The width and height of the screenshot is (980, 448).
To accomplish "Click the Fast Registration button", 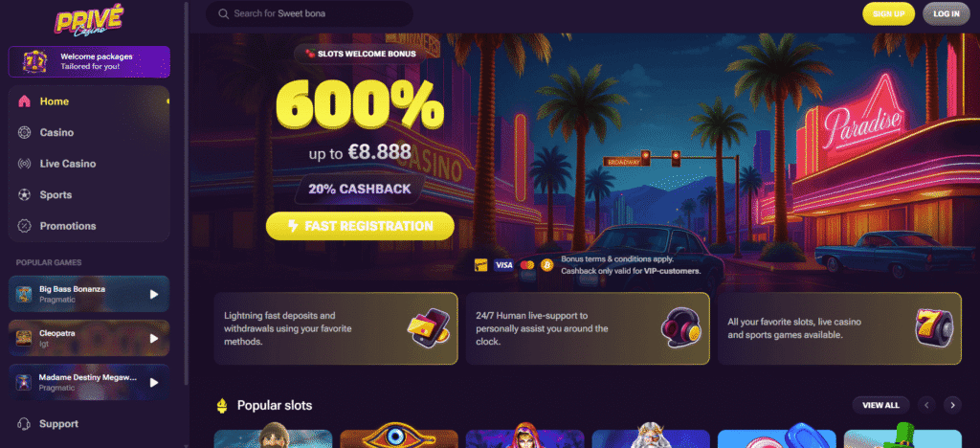I will (360, 226).
